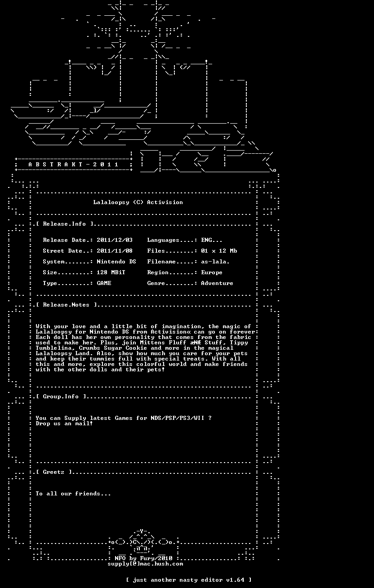Click the "A B S T R A K T - 2 0 1 1" banner text
Screen dimensions: 374x588
(x=73, y=165)
